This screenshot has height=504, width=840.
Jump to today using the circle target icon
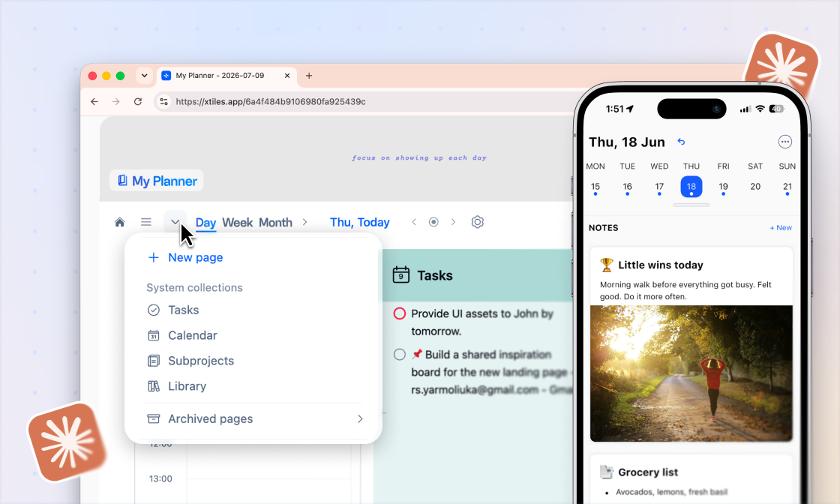433,222
